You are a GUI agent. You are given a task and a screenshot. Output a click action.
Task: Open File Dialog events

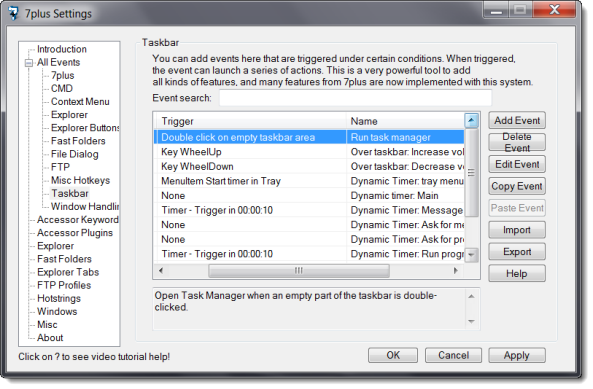click(x=75, y=154)
